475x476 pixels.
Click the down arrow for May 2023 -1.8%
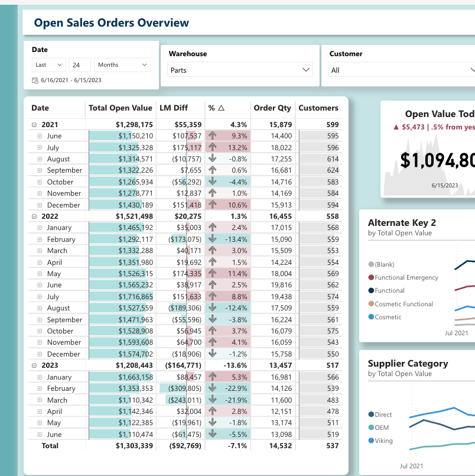(x=213, y=423)
